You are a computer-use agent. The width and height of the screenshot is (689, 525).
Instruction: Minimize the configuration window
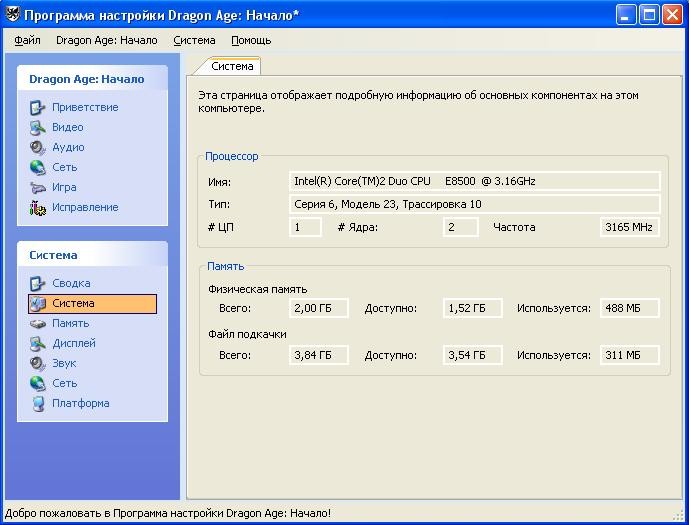coord(626,15)
